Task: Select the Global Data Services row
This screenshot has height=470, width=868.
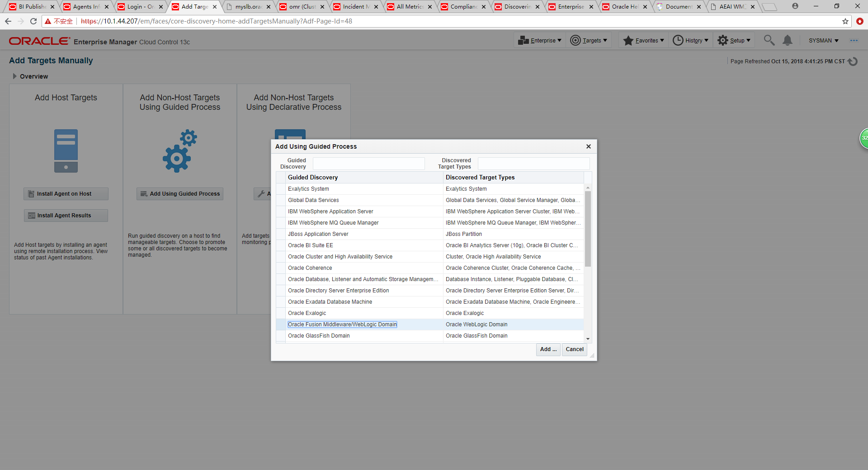Action: click(x=429, y=200)
